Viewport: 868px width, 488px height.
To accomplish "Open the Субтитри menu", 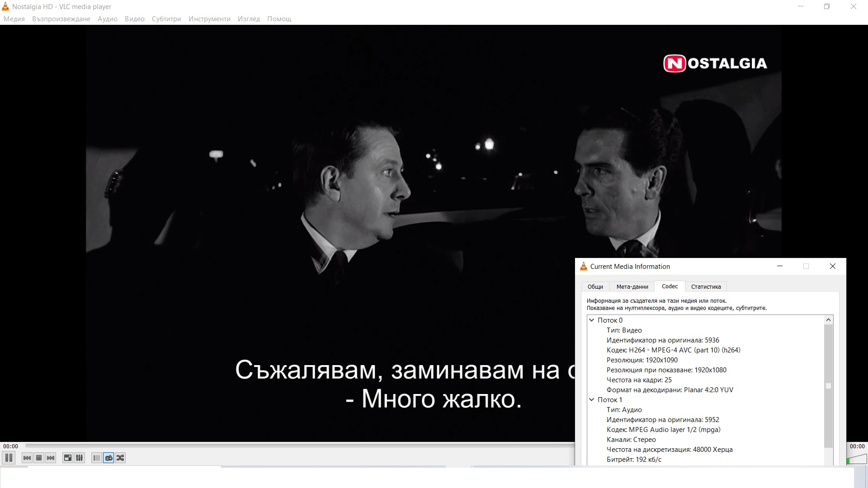I will coord(166,19).
